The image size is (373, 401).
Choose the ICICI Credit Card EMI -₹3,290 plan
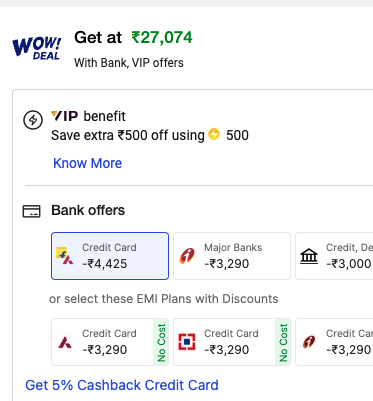[334, 342]
